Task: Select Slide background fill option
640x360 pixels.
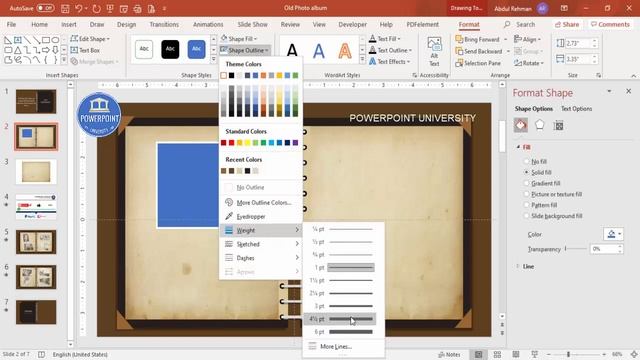Action: tap(527, 216)
